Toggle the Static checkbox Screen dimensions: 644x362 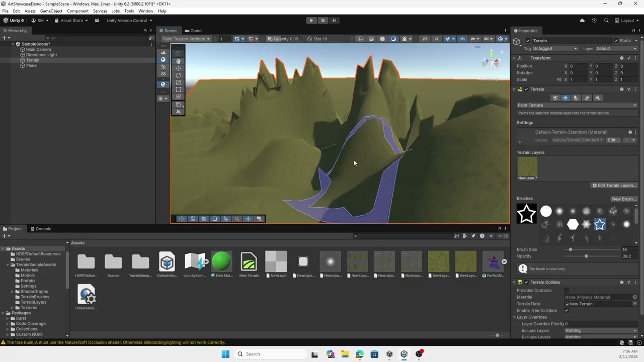tap(616, 41)
